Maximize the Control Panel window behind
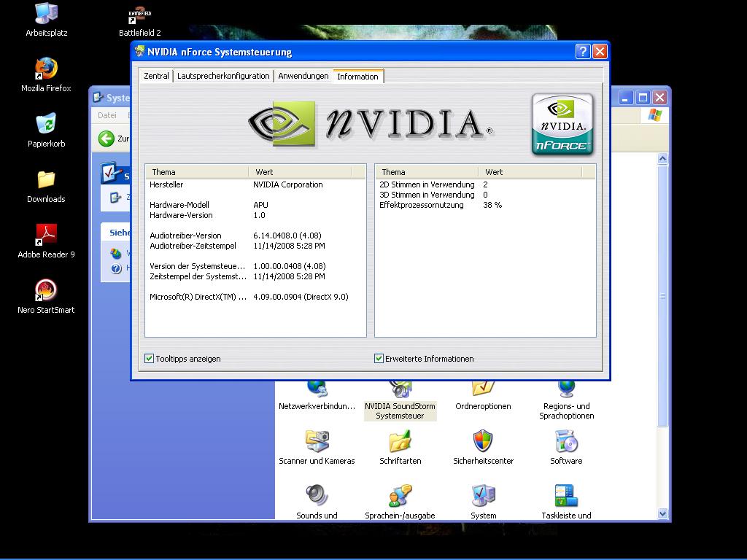Image resolution: width=747 pixels, height=560 pixels. pos(643,98)
